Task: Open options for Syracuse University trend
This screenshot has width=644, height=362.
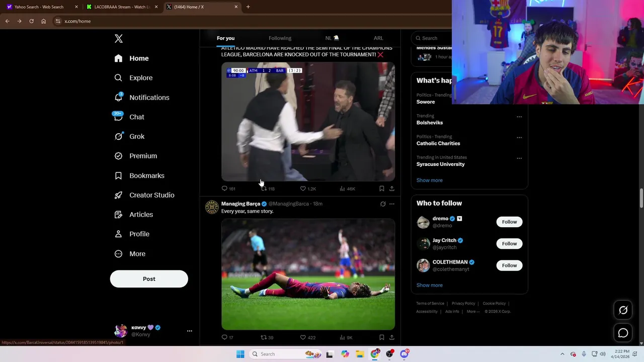Action: coord(519,158)
